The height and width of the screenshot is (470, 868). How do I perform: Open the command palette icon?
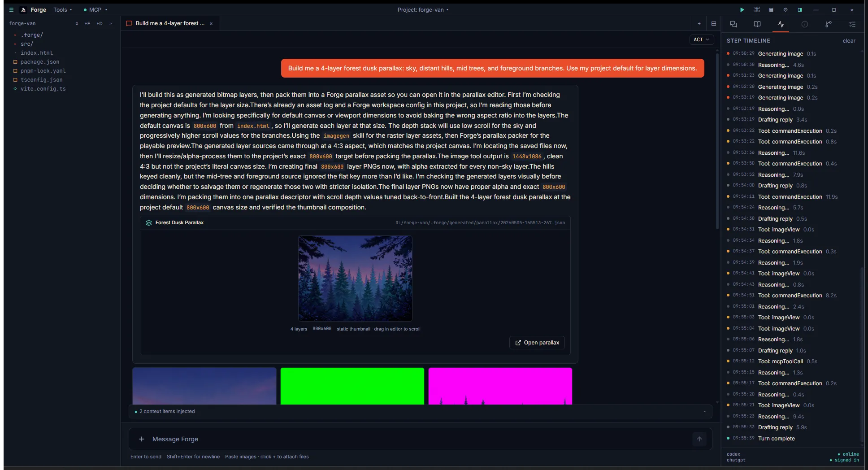pos(757,9)
